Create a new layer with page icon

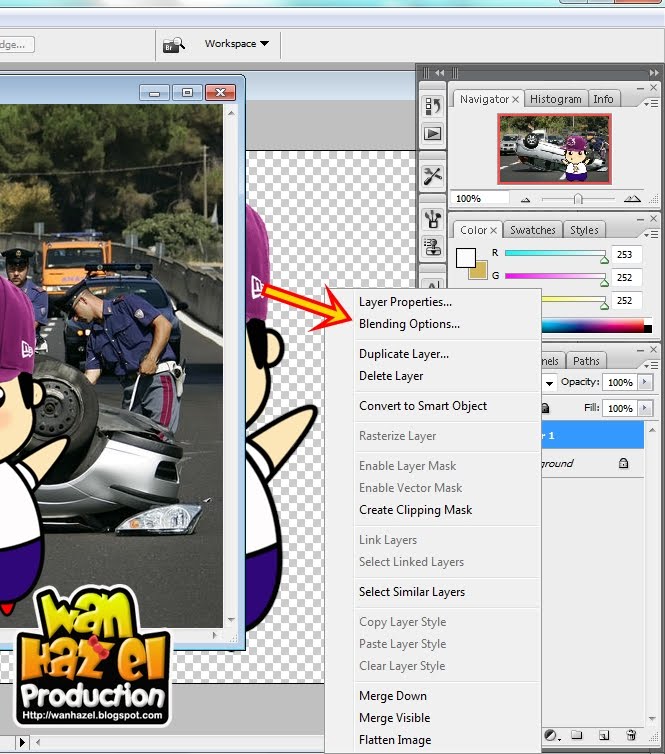[604, 735]
